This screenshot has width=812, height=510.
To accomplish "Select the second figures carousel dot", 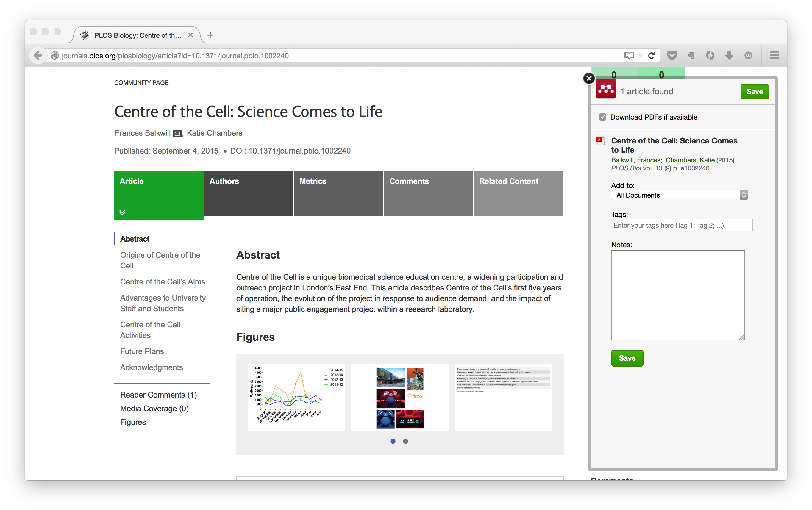I will click(406, 441).
